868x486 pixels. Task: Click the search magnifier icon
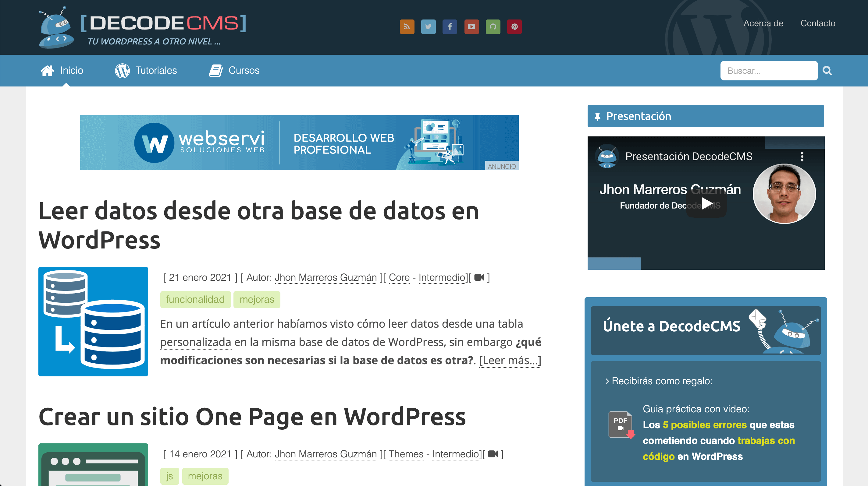[x=827, y=71]
